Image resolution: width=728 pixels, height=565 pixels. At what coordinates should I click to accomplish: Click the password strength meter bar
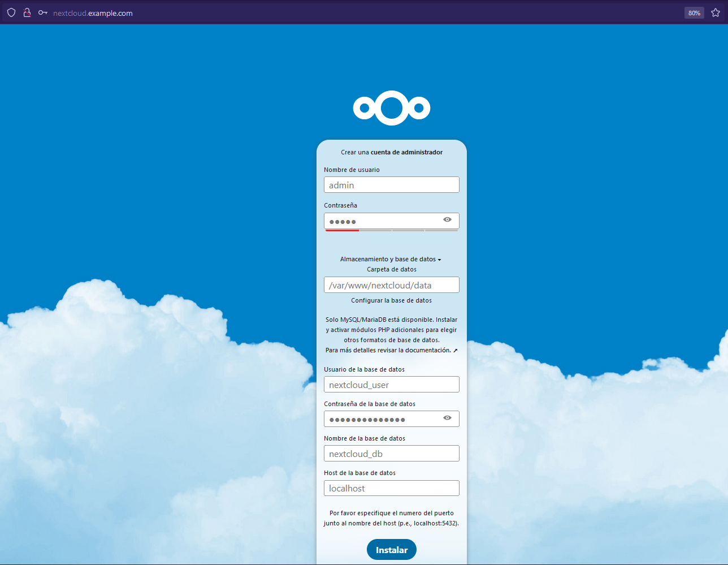(x=392, y=230)
